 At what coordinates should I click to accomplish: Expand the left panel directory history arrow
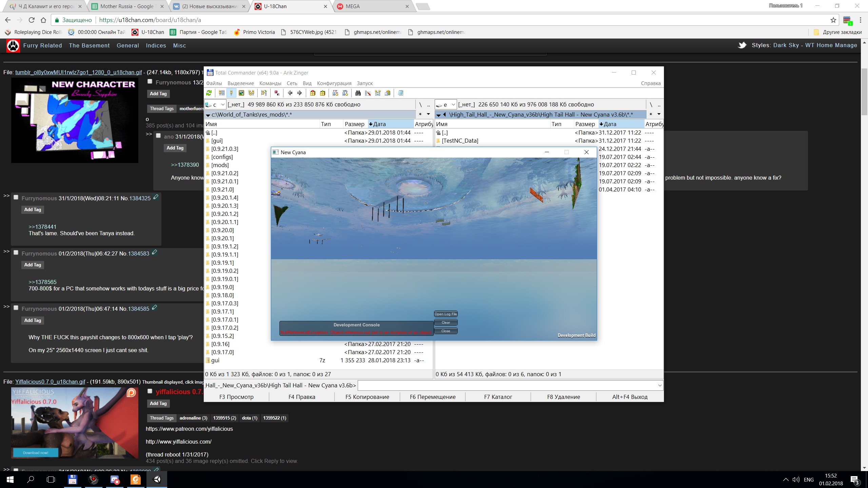click(x=428, y=114)
